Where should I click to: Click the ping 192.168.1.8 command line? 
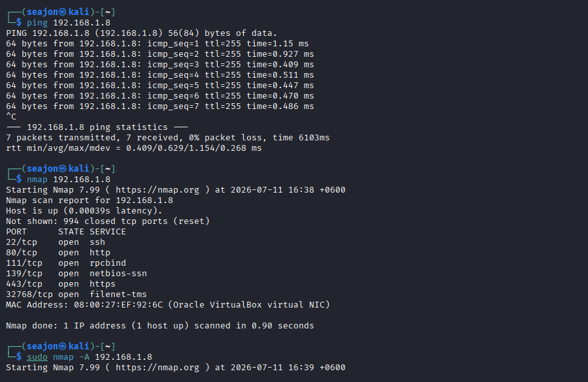tap(69, 22)
